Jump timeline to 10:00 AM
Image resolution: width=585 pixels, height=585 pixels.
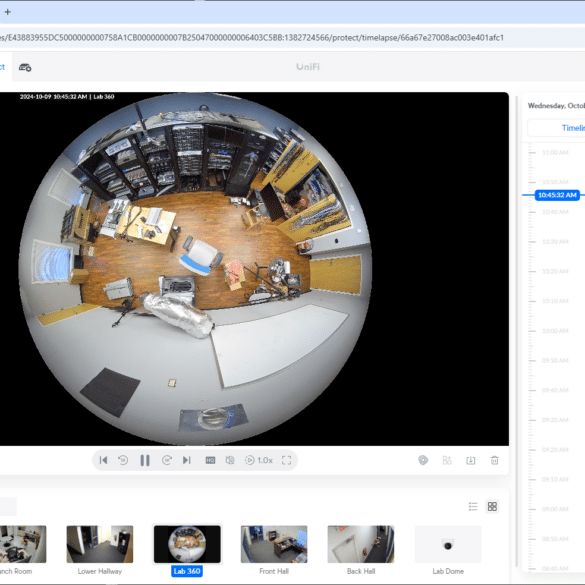click(x=555, y=331)
